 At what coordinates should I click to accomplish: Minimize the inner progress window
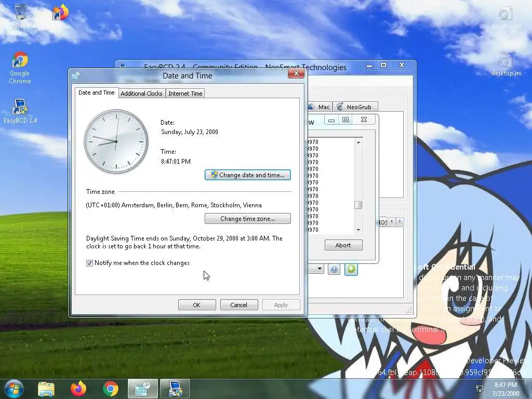331,120
